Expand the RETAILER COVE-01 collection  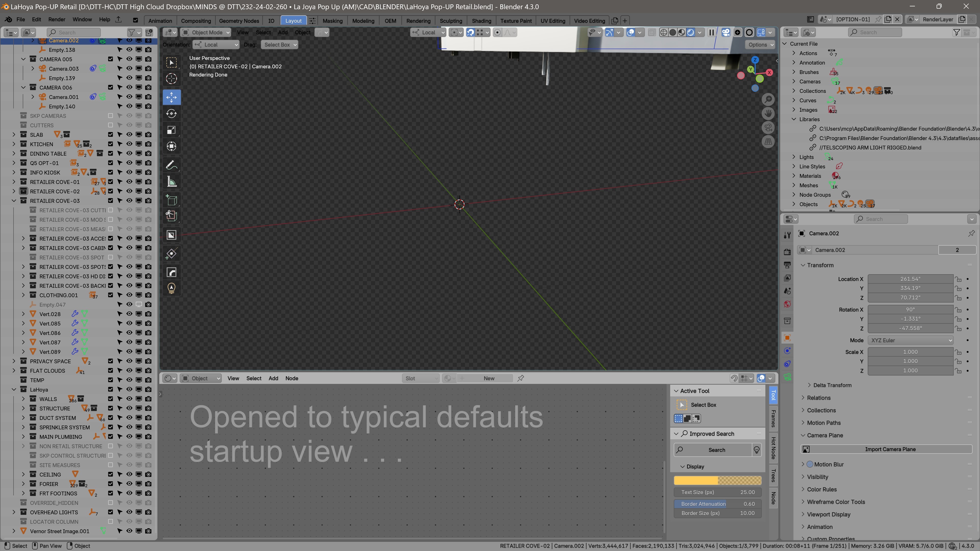click(x=14, y=182)
